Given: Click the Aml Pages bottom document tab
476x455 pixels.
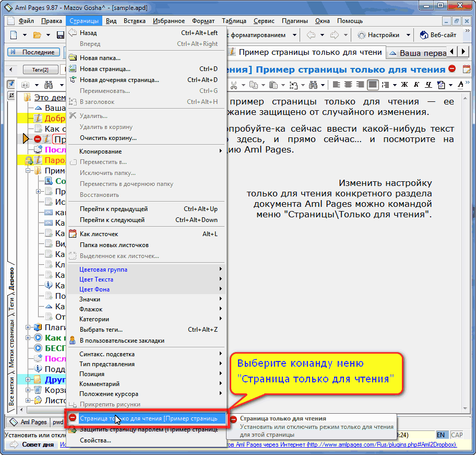Looking at the screenshot, I should (29, 422).
